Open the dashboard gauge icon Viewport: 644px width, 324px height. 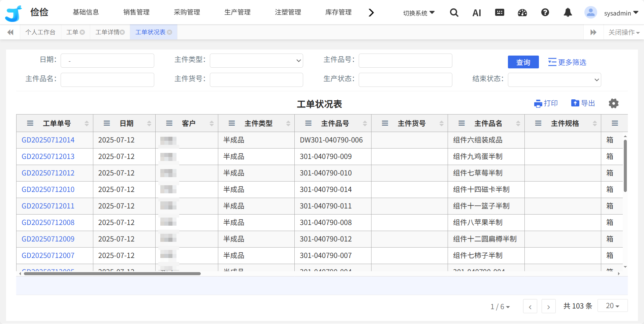[x=522, y=13]
